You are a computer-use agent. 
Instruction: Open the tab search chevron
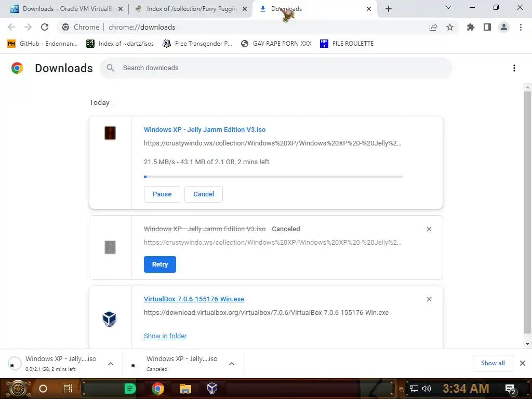pyautogui.click(x=448, y=7)
